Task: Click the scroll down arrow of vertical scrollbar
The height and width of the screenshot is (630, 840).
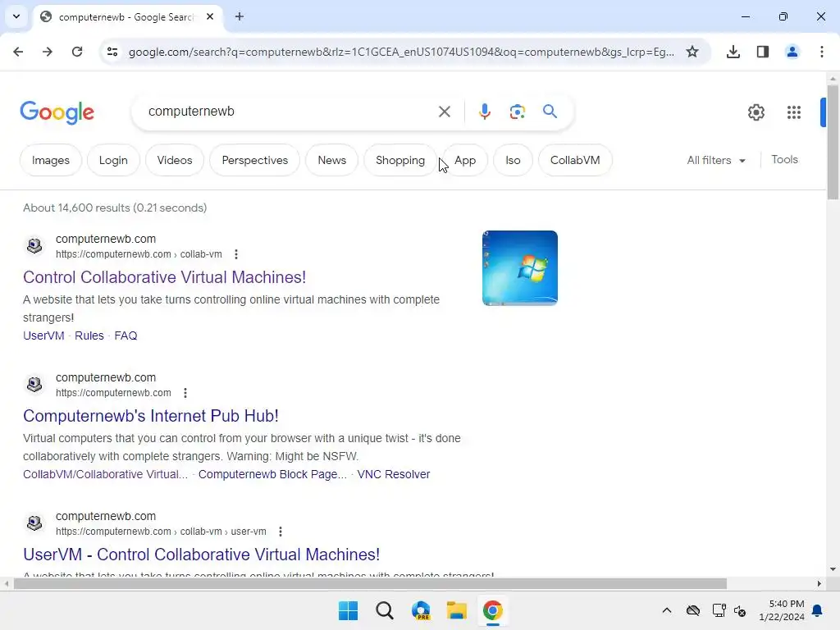Action: click(x=833, y=569)
